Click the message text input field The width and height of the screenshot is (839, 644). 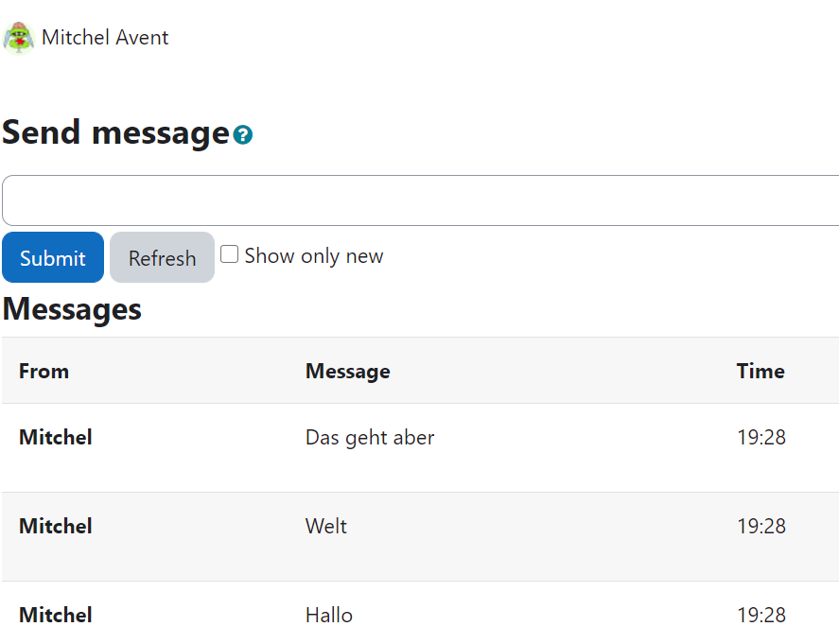pyautogui.click(x=421, y=200)
